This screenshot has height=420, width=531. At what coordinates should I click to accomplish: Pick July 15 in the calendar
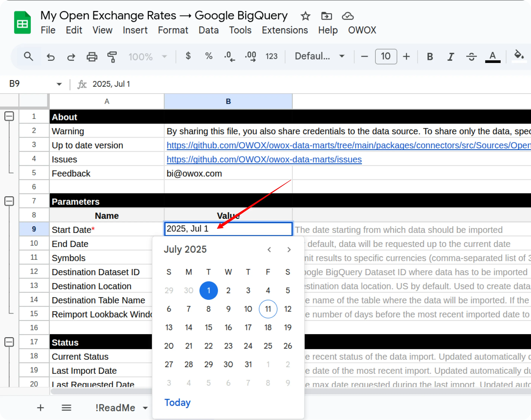(x=208, y=327)
